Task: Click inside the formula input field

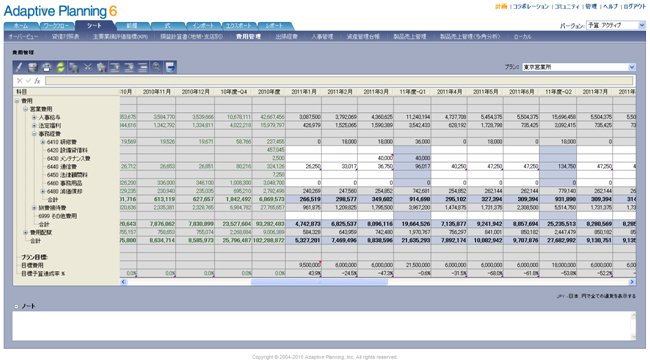Action: [339, 81]
